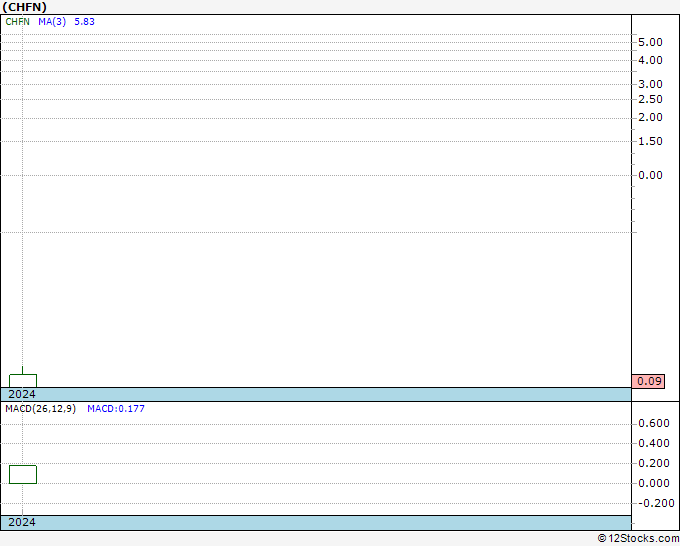
Task: Click the 2024 label under price chart
Action: coord(22,394)
